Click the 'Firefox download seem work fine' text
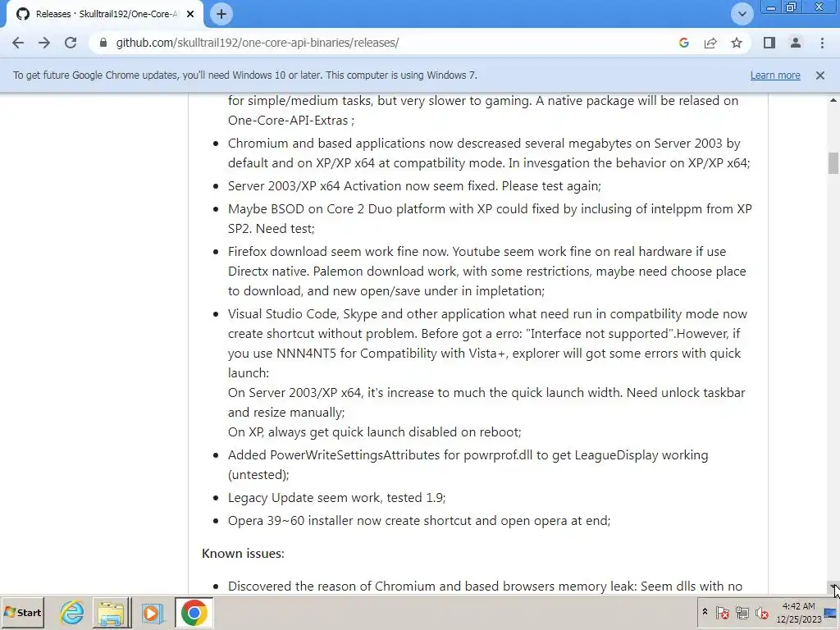Image resolution: width=840 pixels, height=630 pixels. click(x=487, y=271)
